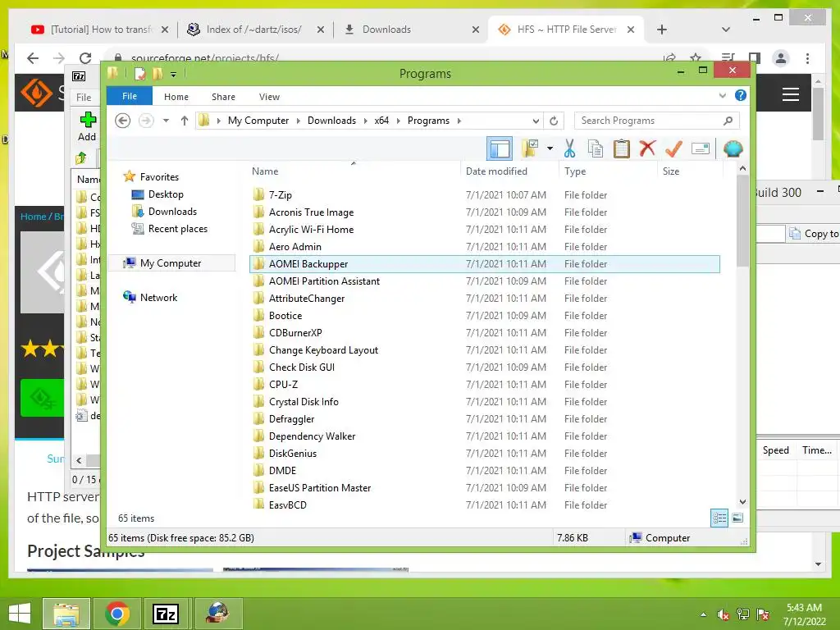Open the View ribbon tab

[x=269, y=97]
